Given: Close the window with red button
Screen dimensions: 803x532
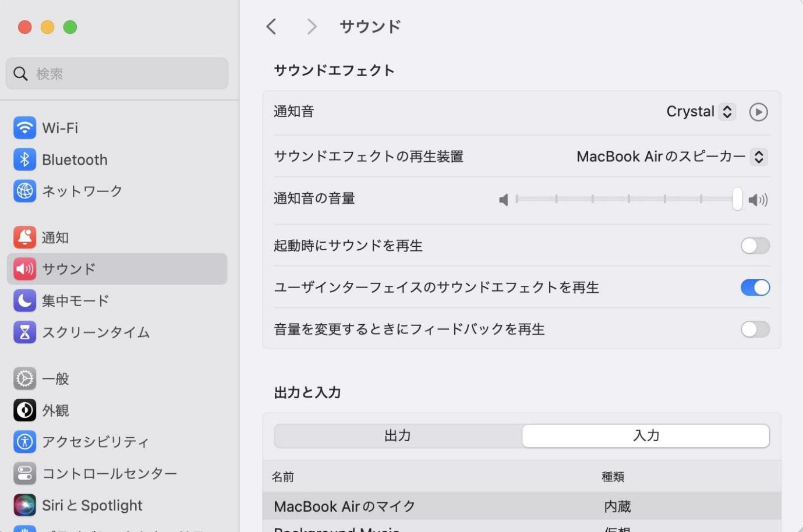Looking at the screenshot, I should 24,27.
